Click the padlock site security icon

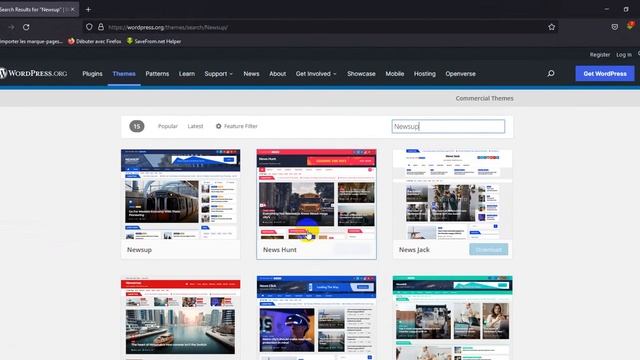coord(100,27)
